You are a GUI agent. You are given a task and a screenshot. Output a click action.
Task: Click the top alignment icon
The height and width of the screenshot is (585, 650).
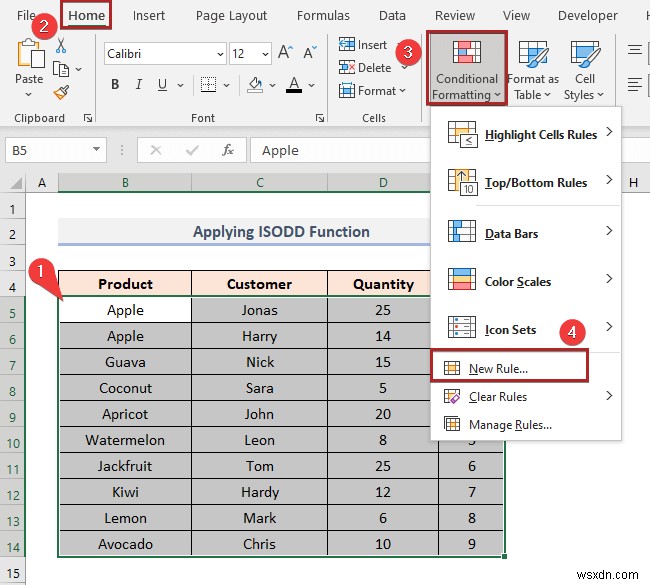634,51
